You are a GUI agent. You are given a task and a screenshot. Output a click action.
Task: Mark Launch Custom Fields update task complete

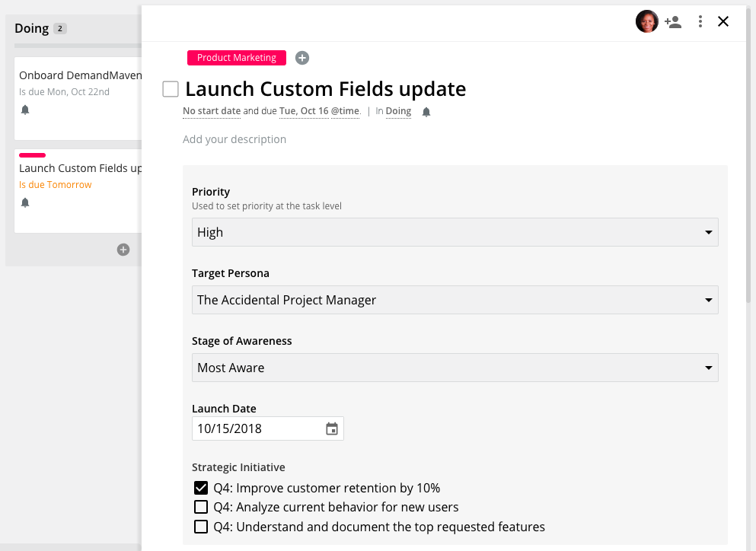click(x=171, y=89)
